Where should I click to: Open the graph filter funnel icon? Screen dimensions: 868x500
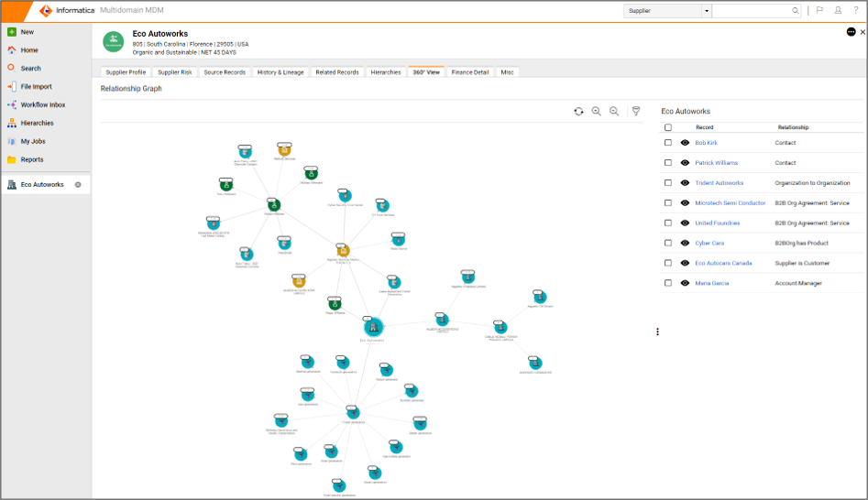pyautogui.click(x=635, y=112)
